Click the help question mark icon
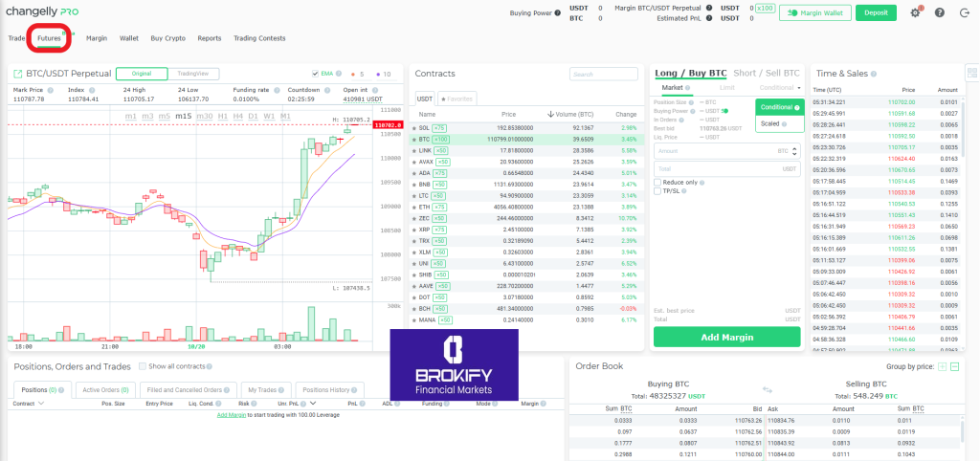This screenshot has width=980, height=461. pyautogui.click(x=939, y=13)
